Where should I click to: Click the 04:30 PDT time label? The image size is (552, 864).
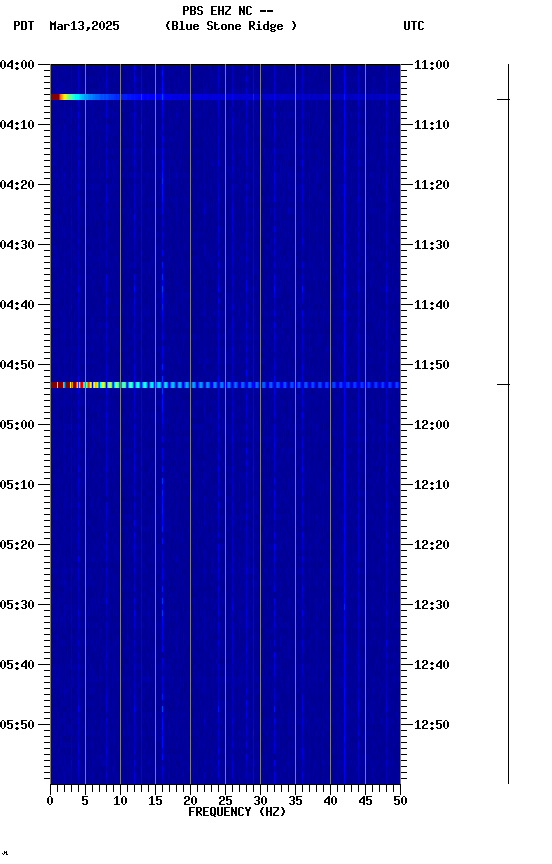[x=17, y=245]
